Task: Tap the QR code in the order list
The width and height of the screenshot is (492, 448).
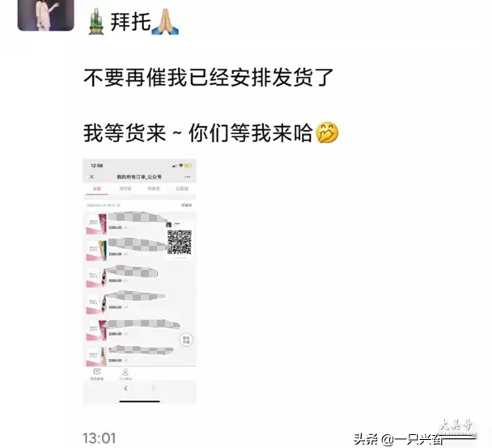Action: (179, 242)
